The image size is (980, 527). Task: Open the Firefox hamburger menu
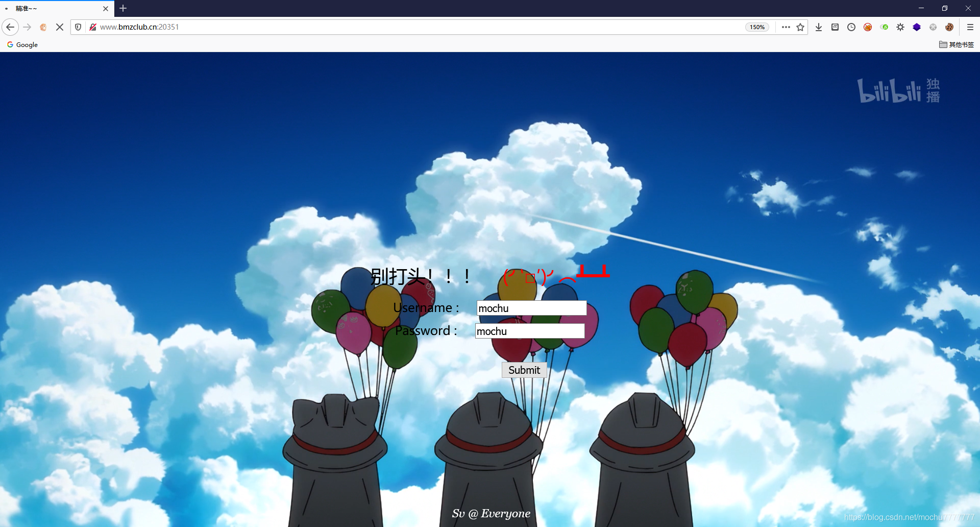[x=970, y=27]
